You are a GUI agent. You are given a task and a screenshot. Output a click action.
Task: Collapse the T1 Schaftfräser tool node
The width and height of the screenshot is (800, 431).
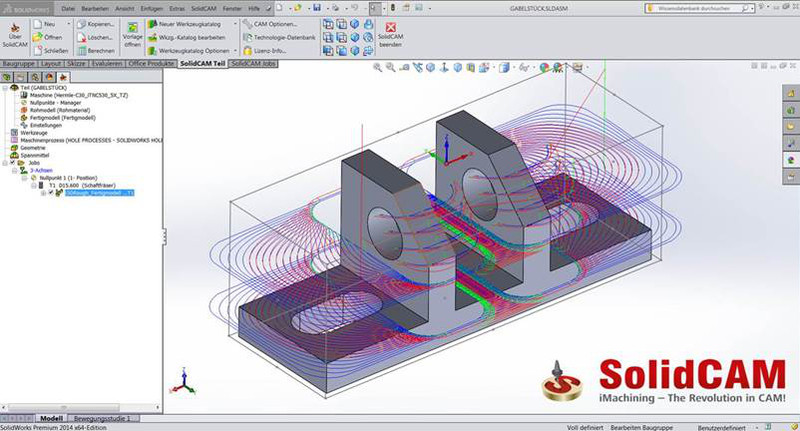coord(34,186)
